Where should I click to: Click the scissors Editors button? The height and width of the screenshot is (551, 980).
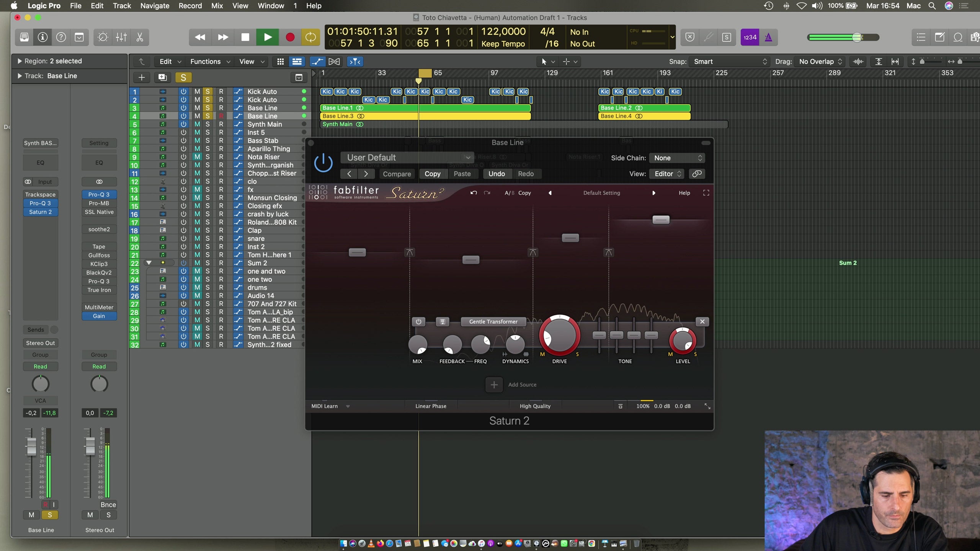(x=139, y=37)
